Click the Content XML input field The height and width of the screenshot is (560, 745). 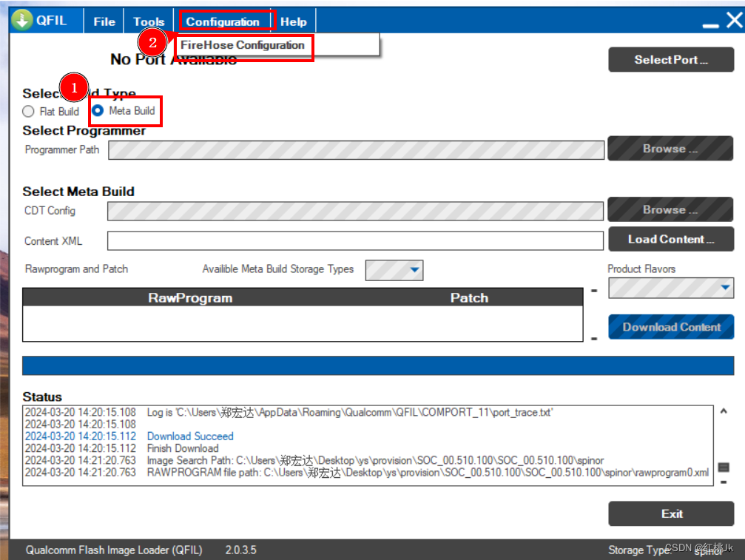click(x=355, y=241)
